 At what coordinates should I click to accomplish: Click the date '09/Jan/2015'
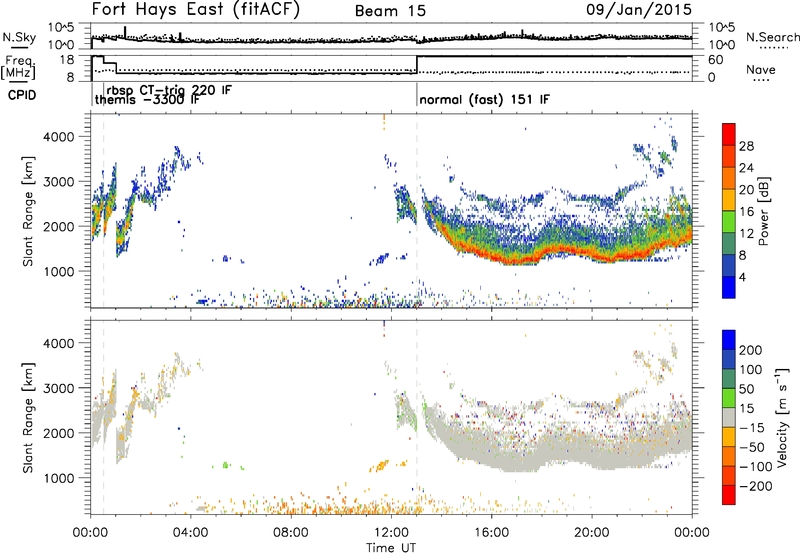pyautogui.click(x=639, y=9)
